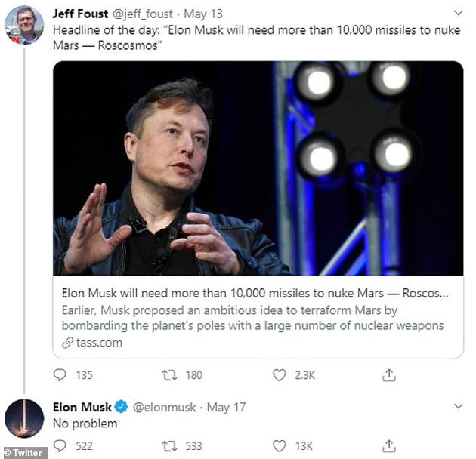Open the May 17 tweet timestamp

coord(227,407)
